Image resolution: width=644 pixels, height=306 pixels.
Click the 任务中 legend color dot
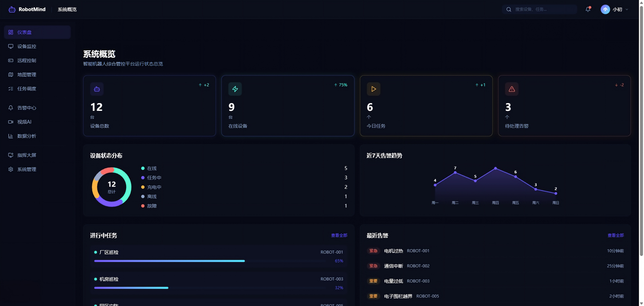pyautogui.click(x=143, y=178)
